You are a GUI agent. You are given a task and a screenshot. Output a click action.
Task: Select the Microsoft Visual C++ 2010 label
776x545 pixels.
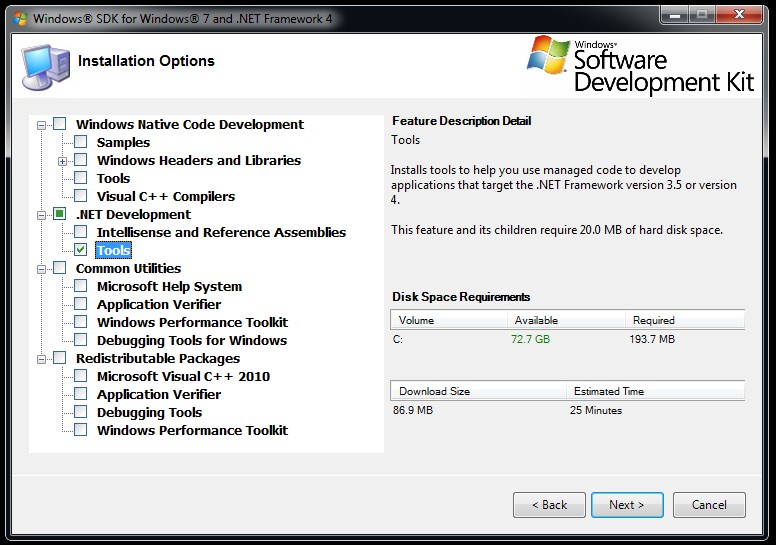[184, 377]
